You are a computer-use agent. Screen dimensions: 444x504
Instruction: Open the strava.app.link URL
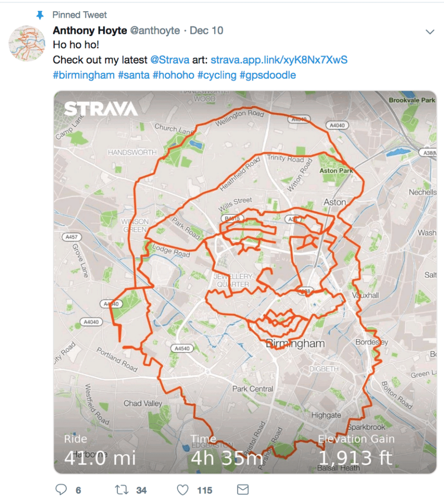(279, 60)
